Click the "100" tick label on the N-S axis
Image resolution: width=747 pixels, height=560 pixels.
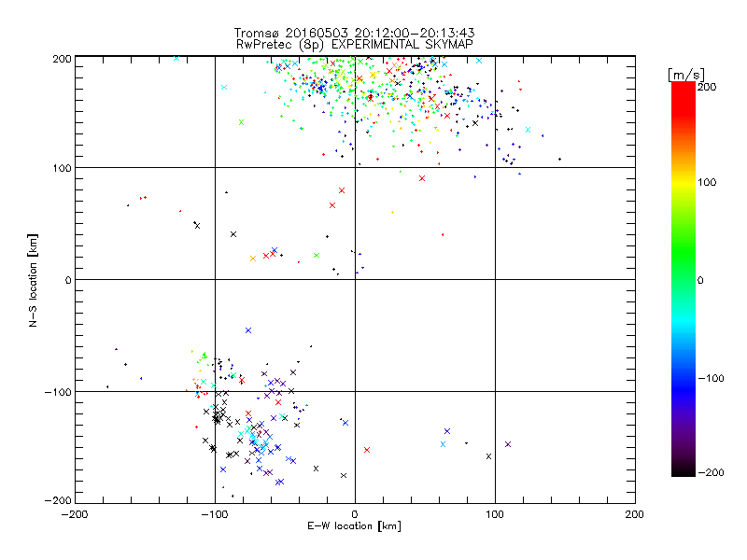[62, 168]
